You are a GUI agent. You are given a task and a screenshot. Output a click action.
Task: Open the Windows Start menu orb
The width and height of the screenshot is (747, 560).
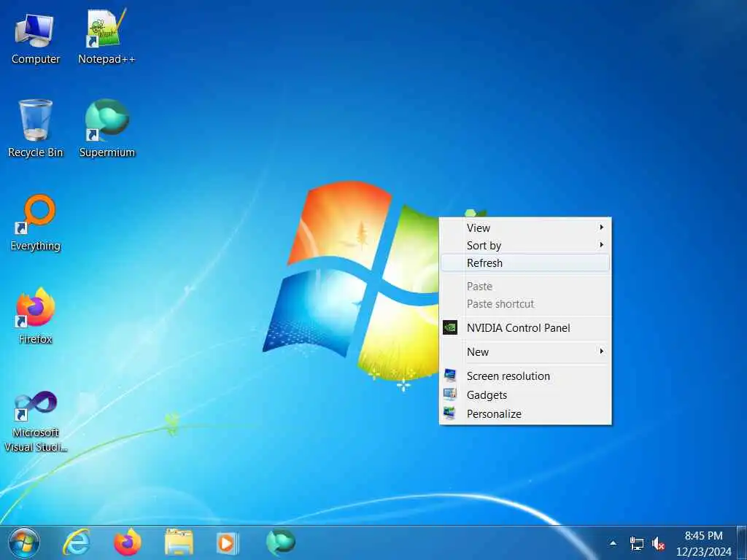pos(24,543)
